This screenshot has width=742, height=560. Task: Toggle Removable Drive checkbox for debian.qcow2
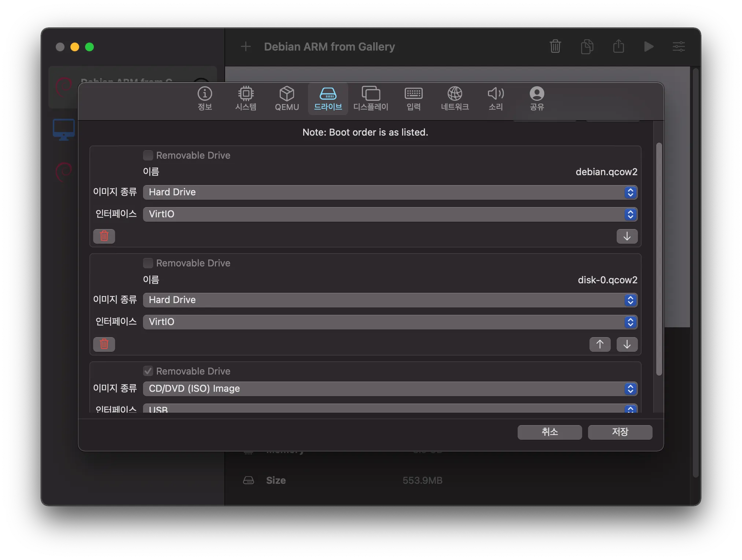tap(148, 155)
